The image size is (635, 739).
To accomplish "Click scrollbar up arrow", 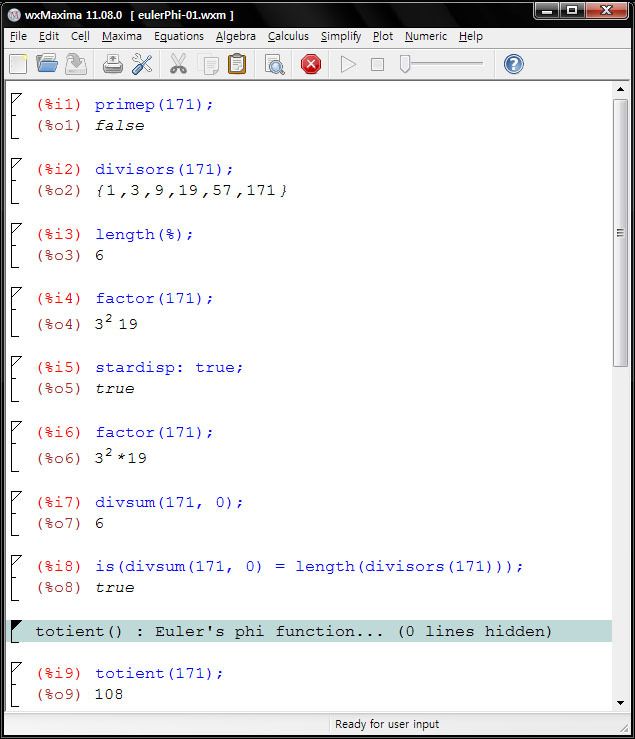I will (x=620, y=89).
